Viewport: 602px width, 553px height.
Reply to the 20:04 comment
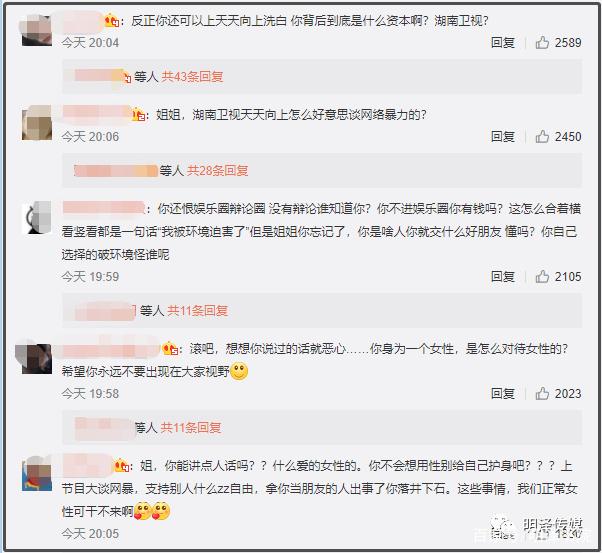pos(503,43)
